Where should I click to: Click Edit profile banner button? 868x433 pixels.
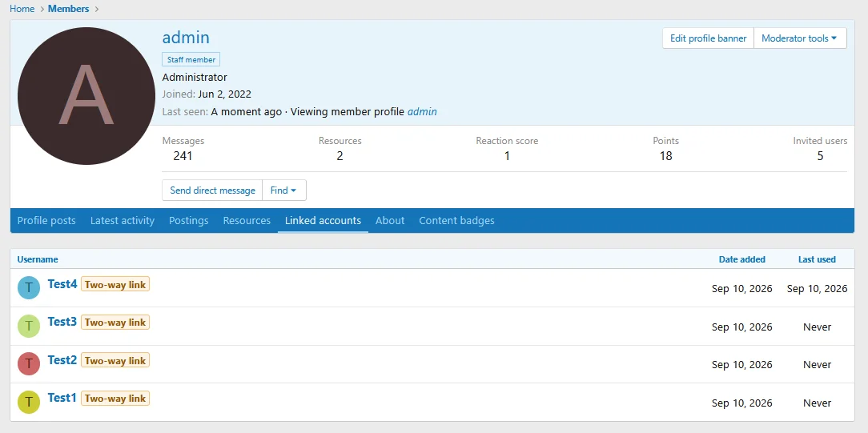click(x=709, y=38)
